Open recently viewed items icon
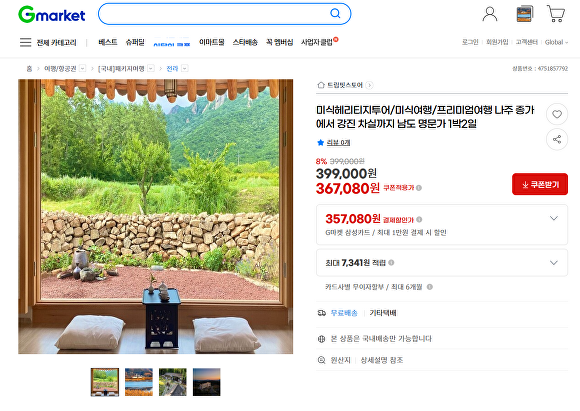This screenshot has height=411, width=580. pos(525,14)
